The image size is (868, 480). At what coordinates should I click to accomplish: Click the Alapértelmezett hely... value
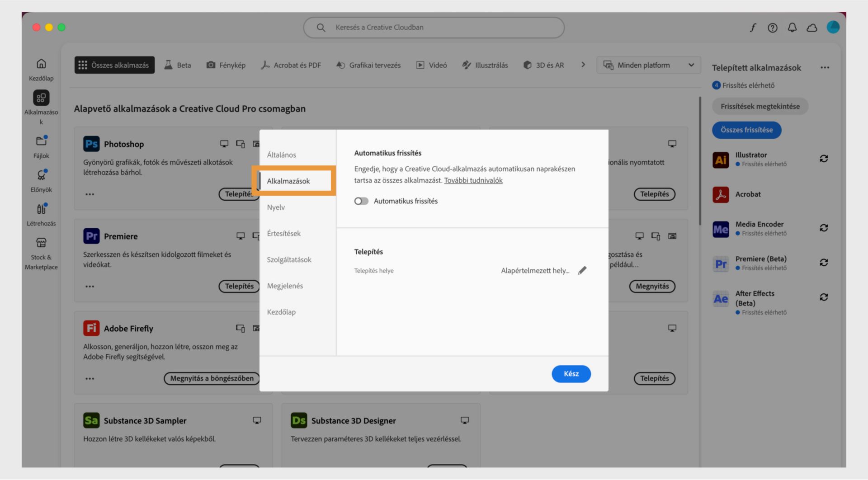pyautogui.click(x=535, y=270)
